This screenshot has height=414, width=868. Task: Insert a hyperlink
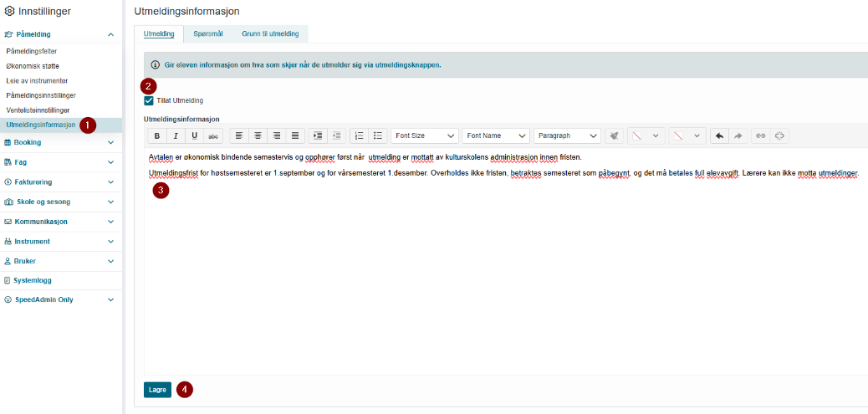point(761,135)
